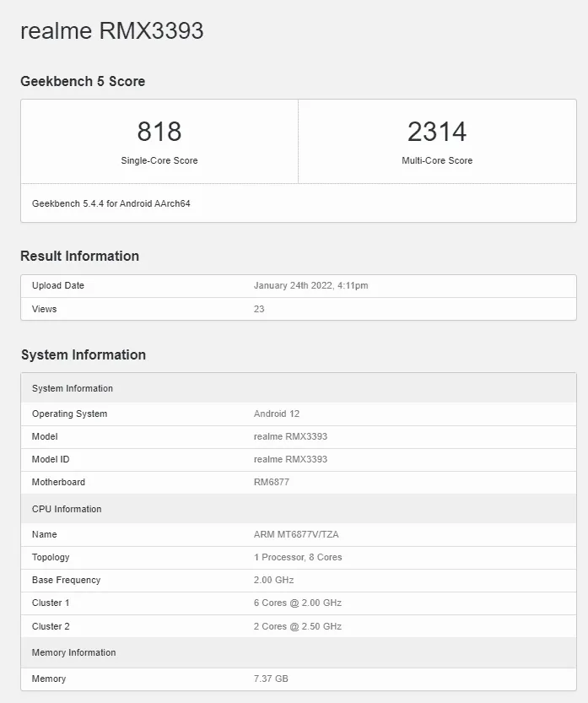The image size is (588, 703).
Task: Click the multi-core score value 2314
Action: tap(437, 132)
